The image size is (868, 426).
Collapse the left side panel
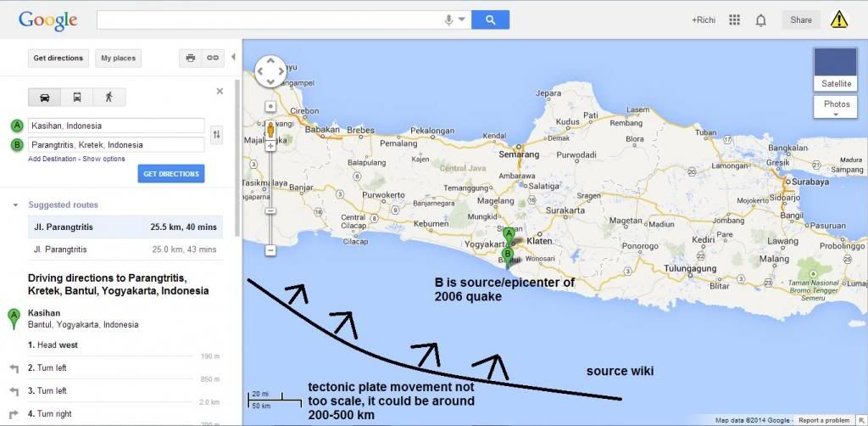[234, 58]
